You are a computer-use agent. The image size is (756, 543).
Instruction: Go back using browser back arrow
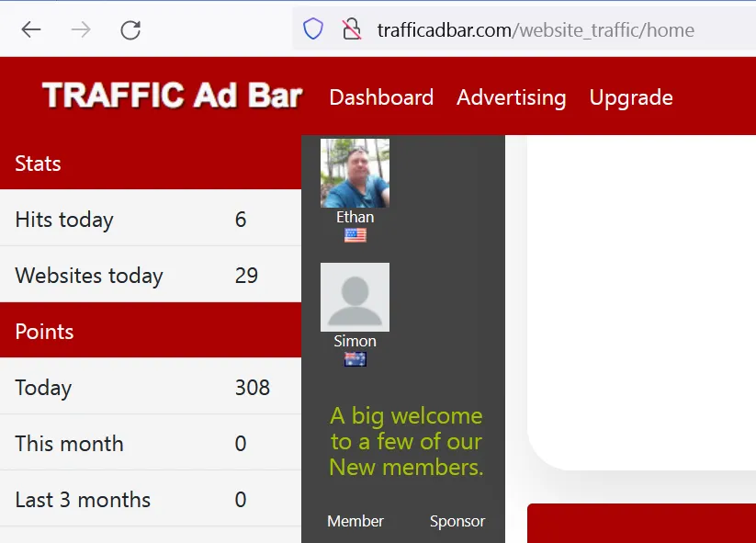point(31,30)
